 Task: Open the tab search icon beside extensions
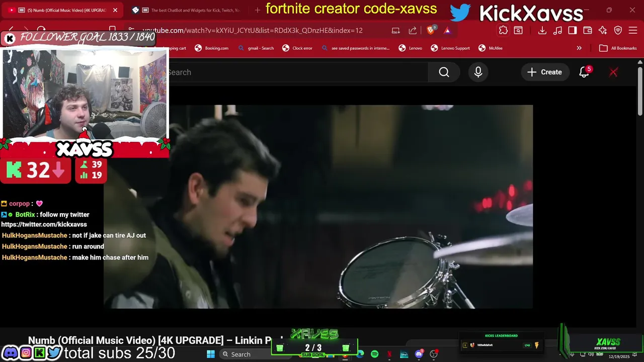tap(518, 30)
